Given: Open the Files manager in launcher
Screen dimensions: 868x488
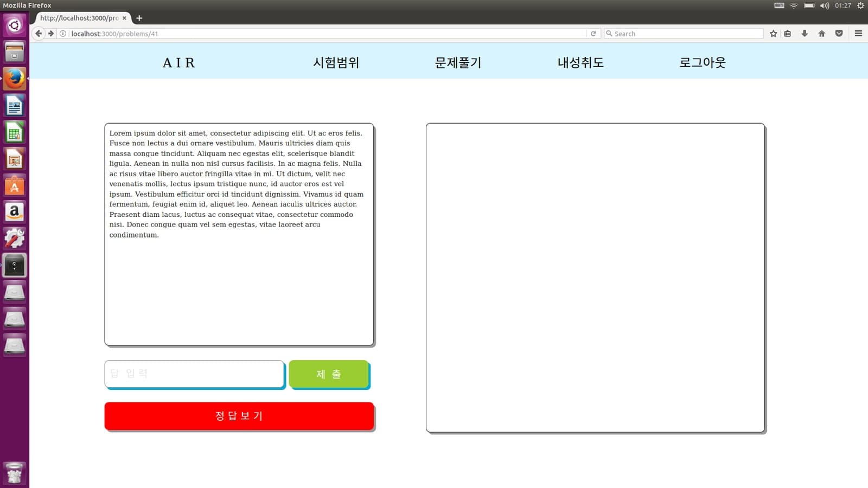Looking at the screenshot, I should coord(15,52).
